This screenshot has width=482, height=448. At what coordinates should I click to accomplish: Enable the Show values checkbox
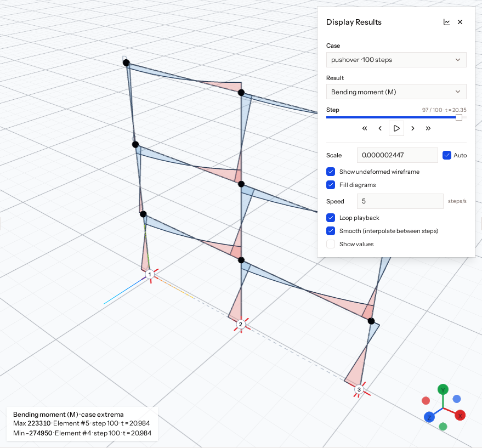click(x=331, y=244)
